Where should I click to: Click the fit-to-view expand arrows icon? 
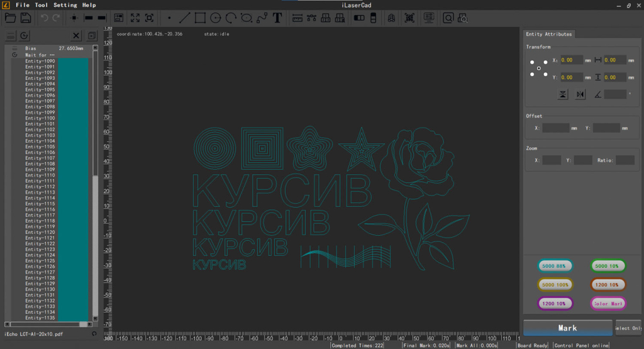click(x=135, y=18)
